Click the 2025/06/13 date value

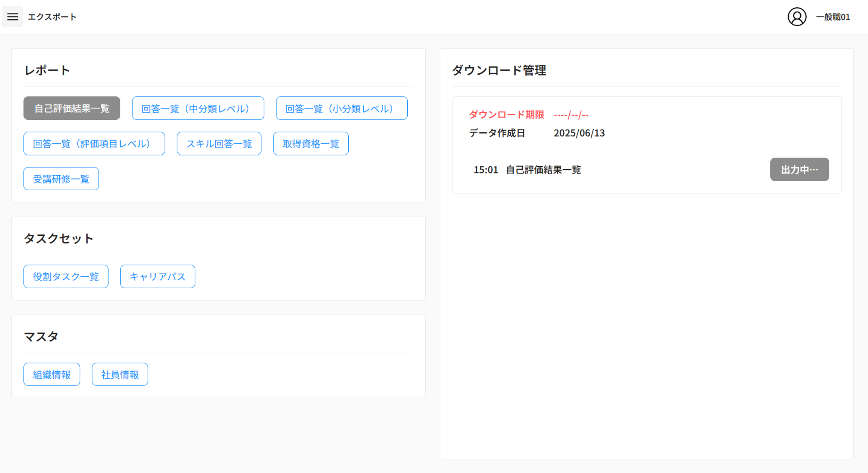(x=579, y=133)
